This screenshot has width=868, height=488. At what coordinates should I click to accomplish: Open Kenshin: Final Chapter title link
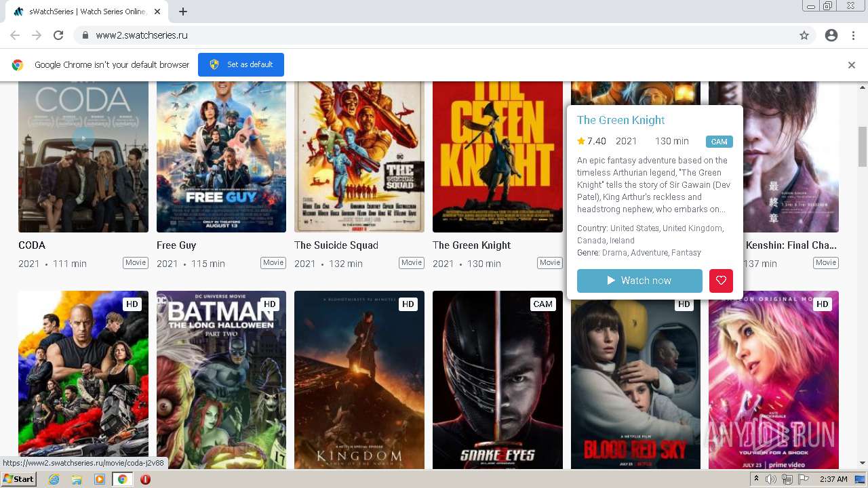coord(791,245)
